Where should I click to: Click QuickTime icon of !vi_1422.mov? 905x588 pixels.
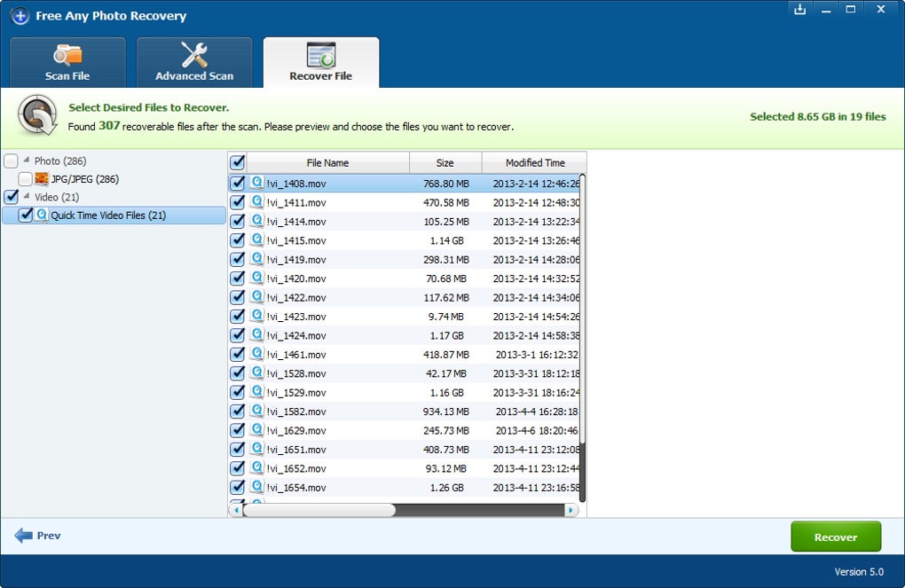(256, 296)
